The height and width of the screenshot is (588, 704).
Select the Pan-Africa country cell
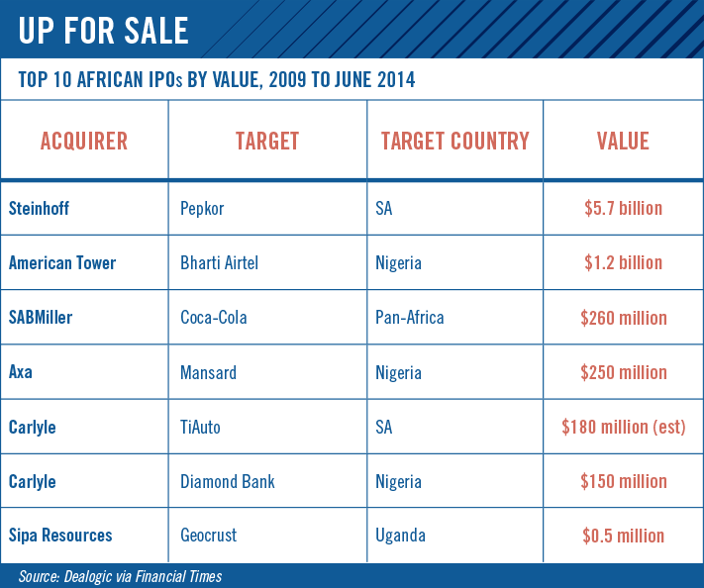pyautogui.click(x=410, y=318)
